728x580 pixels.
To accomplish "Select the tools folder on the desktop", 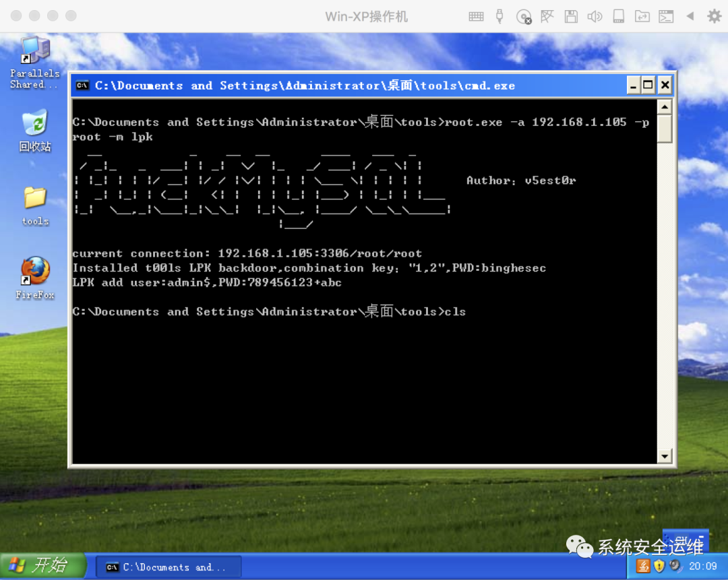I will pos(35,206).
